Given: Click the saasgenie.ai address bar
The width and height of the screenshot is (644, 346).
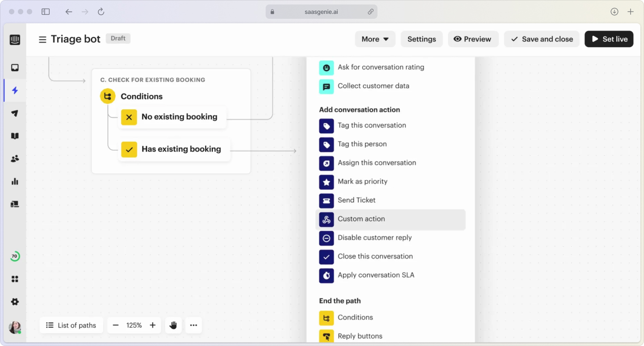Looking at the screenshot, I should click(x=321, y=11).
